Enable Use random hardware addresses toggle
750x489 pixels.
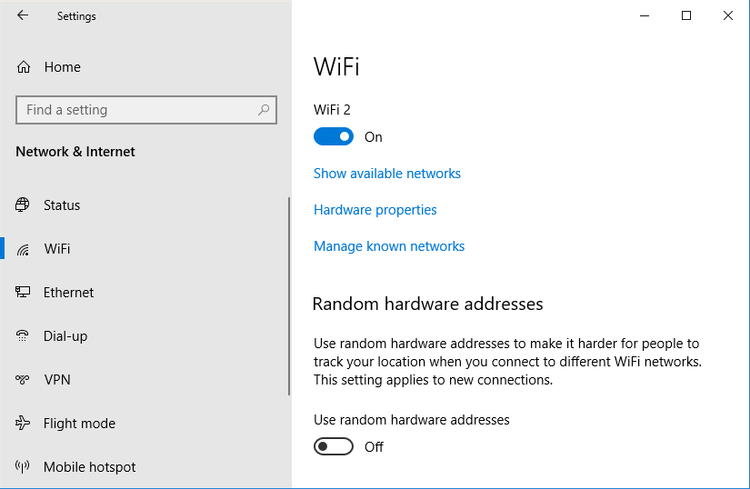pyautogui.click(x=333, y=446)
